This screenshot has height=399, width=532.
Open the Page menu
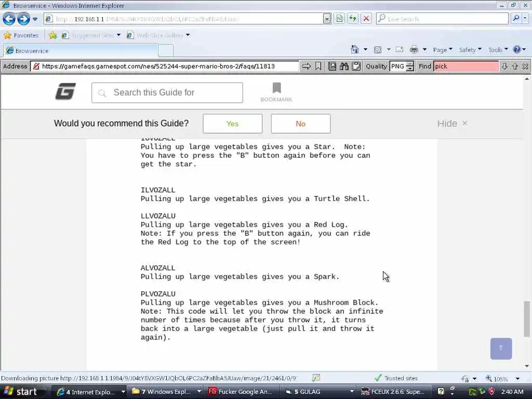click(443, 50)
